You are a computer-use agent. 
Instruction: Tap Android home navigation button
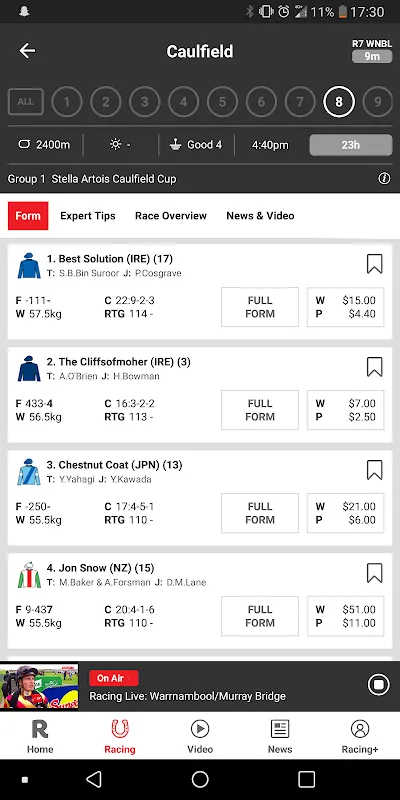[200, 779]
